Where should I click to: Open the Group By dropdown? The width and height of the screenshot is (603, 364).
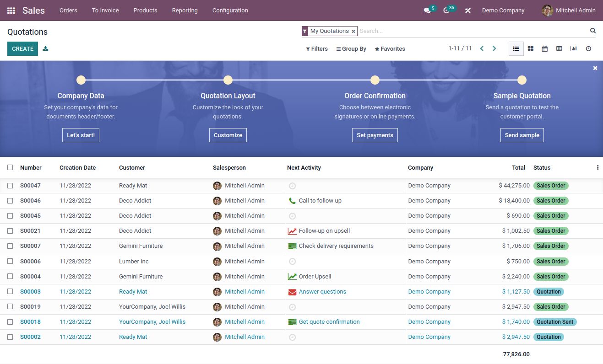point(351,49)
